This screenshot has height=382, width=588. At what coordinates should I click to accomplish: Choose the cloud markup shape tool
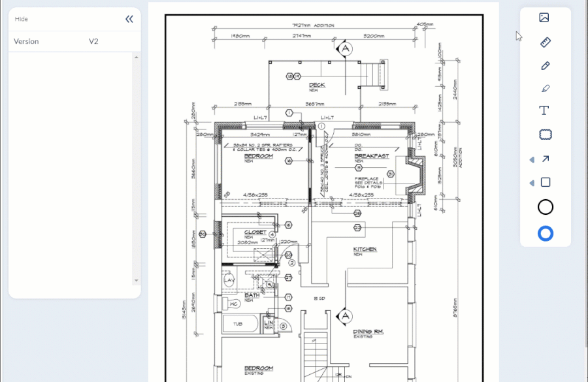(546, 135)
